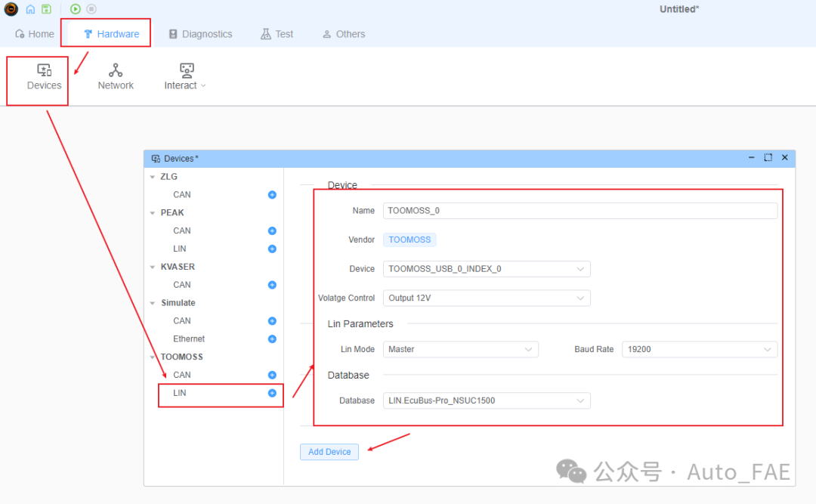Screen dimensions: 816x504
Task: Add a Simulate CAN device with plus icon
Action: (x=272, y=320)
